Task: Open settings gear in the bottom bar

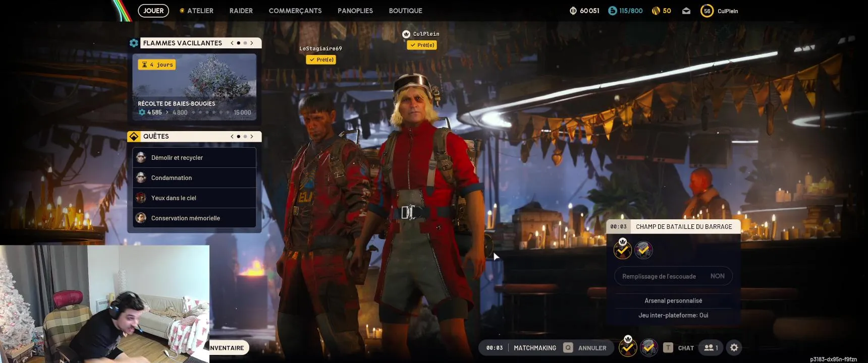Action: coord(734,348)
